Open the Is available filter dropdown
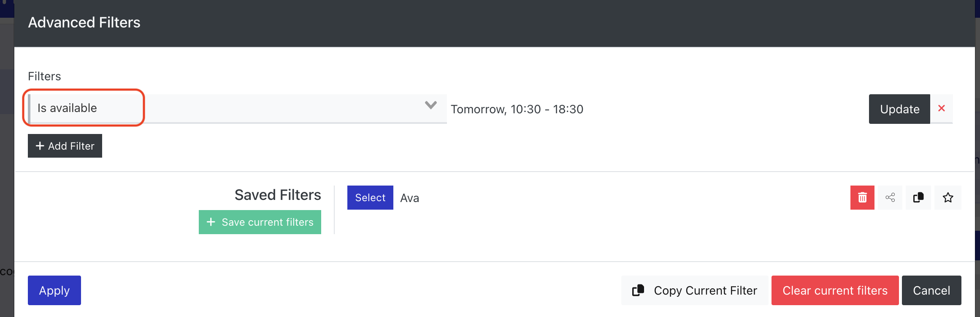This screenshot has width=980, height=317. pos(236,108)
